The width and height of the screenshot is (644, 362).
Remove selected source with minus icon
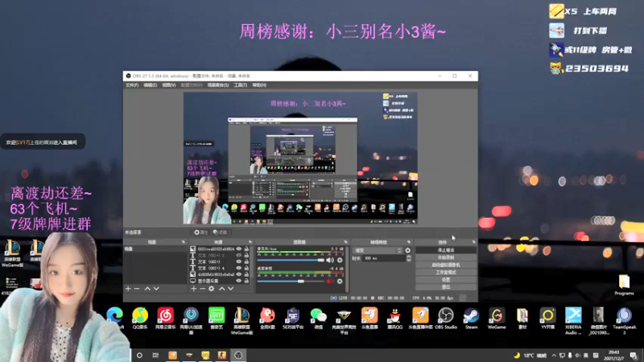[x=203, y=289]
